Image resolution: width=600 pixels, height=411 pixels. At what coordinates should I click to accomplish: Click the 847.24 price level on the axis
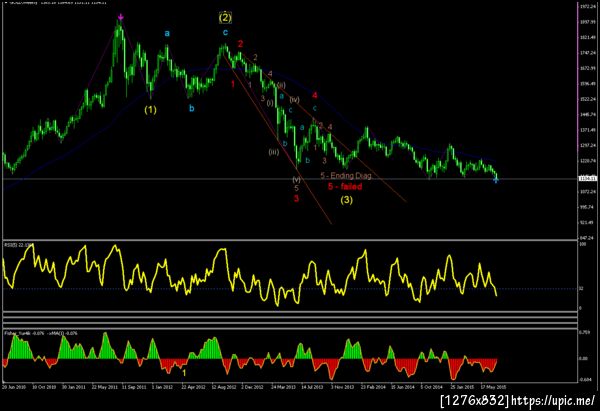click(587, 238)
